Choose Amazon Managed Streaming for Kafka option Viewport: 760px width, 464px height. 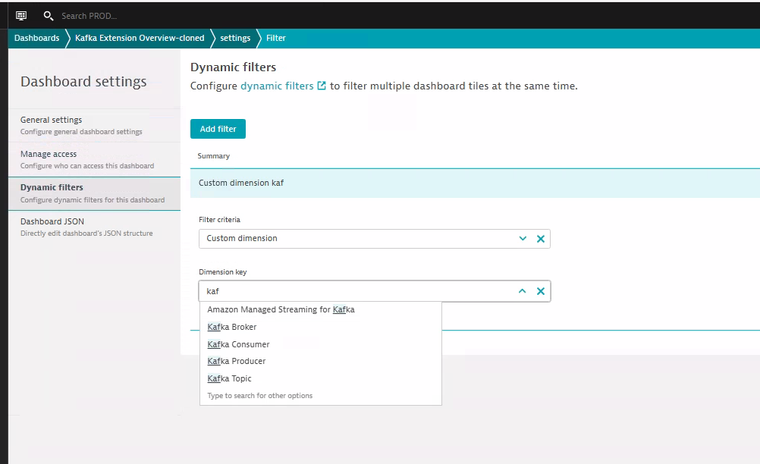pyautogui.click(x=320, y=310)
